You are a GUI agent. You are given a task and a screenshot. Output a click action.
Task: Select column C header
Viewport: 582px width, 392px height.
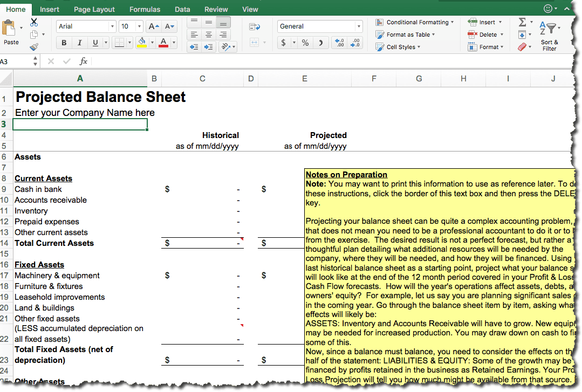(202, 79)
